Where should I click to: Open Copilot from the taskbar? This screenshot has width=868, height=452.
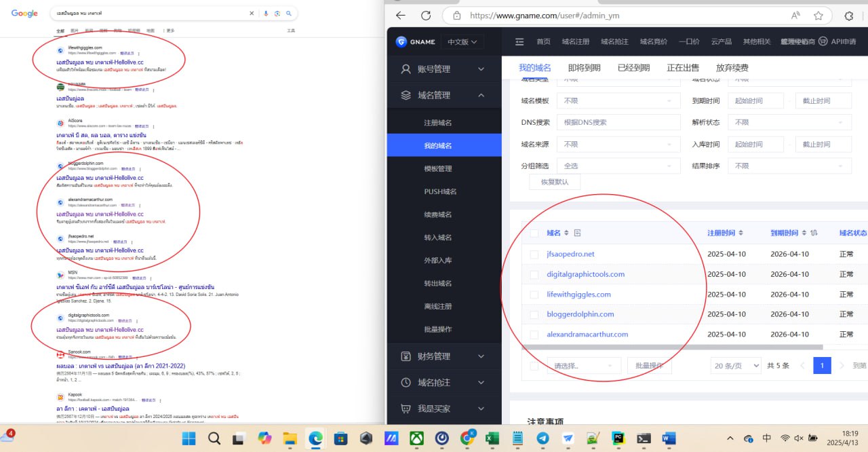tap(264, 438)
